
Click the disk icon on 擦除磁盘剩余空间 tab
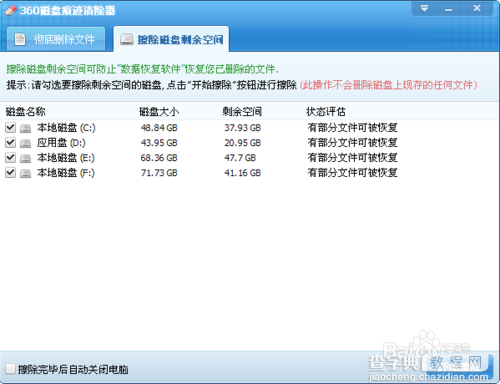click(x=127, y=39)
